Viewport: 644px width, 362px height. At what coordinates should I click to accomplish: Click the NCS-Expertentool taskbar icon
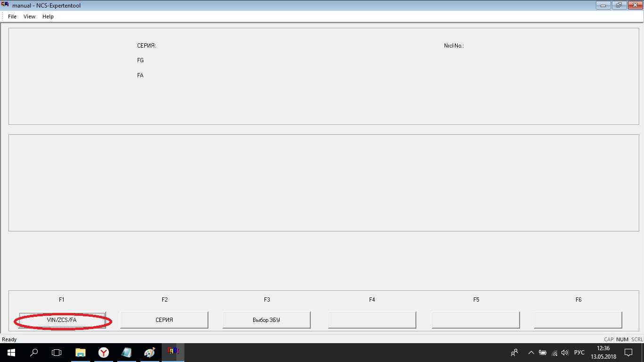coord(173,353)
